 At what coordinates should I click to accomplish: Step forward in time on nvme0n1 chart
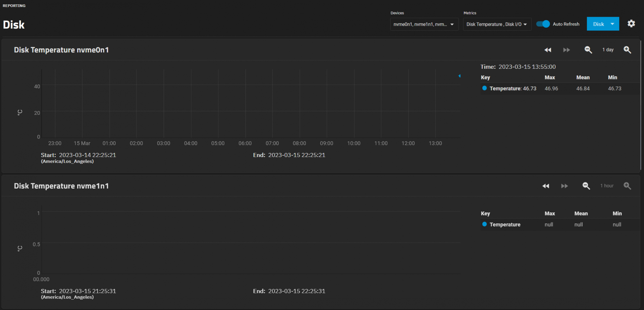click(x=567, y=50)
